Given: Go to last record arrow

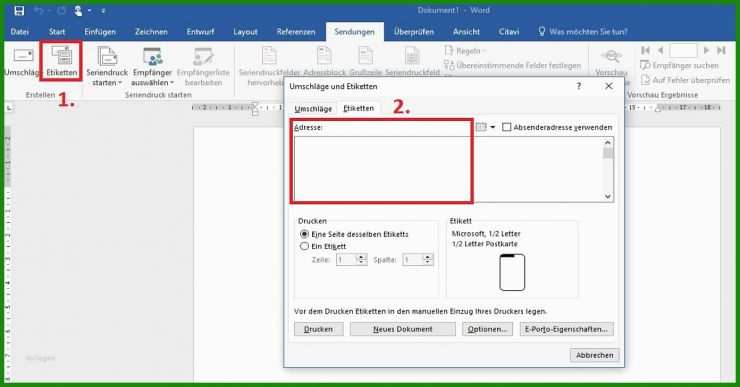Looking at the screenshot, I should pyautogui.click(x=721, y=50).
